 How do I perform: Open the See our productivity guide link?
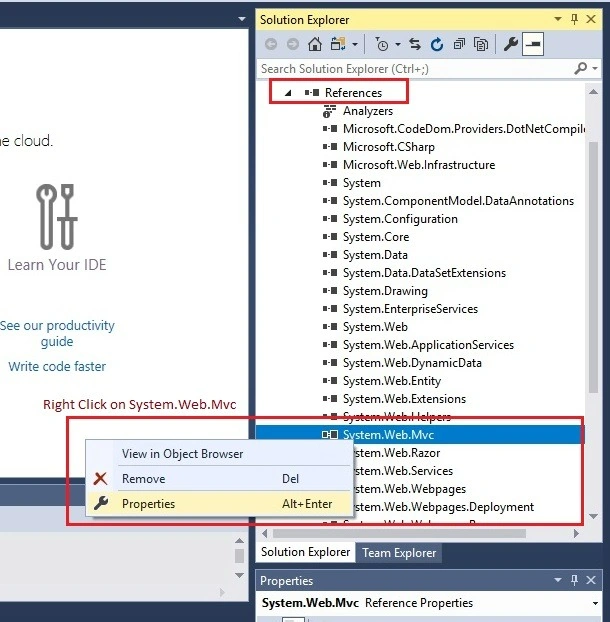[x=57, y=333]
